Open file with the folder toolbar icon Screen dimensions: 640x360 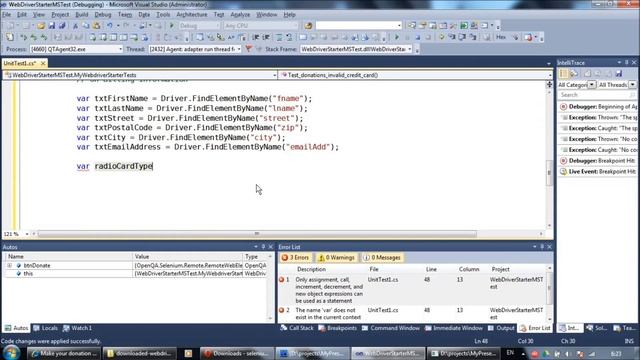(x=41, y=26)
